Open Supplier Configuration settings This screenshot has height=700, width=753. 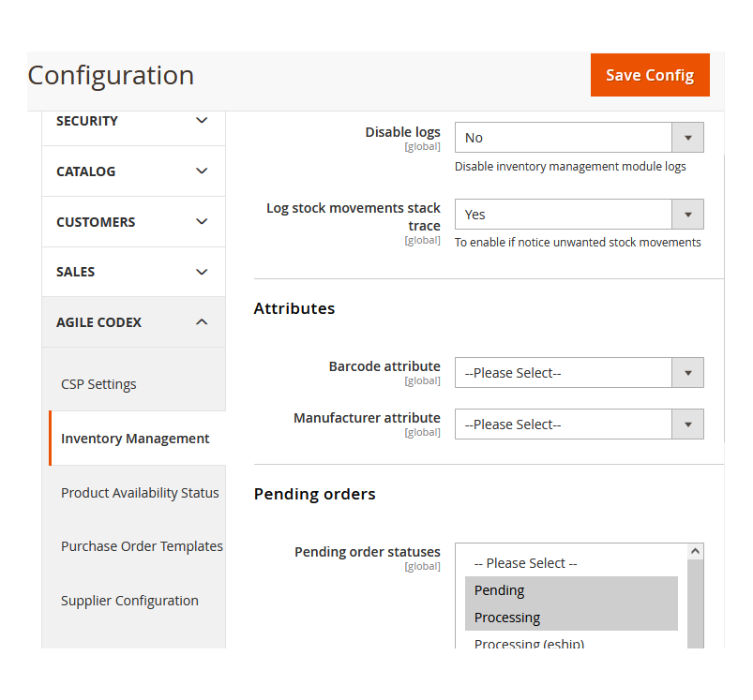pos(129,601)
